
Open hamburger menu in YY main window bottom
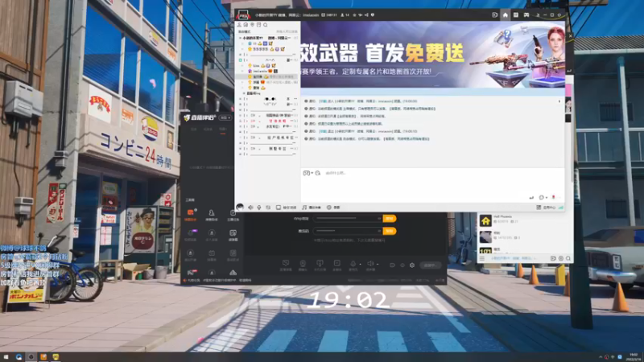(482, 258)
